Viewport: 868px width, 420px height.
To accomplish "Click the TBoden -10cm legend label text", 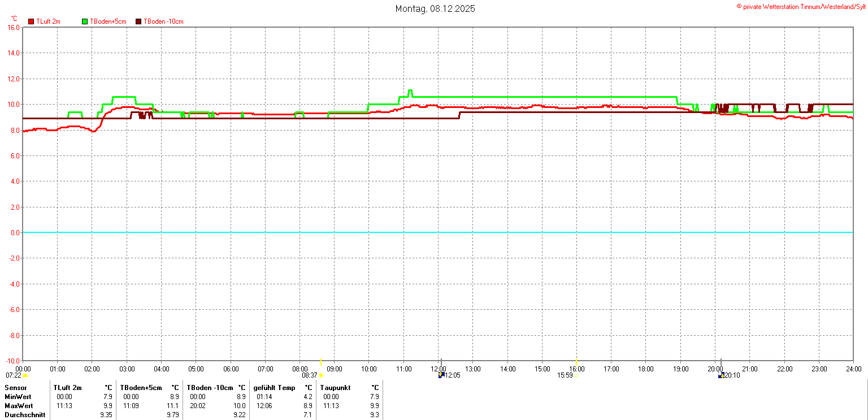I will coord(163,21).
